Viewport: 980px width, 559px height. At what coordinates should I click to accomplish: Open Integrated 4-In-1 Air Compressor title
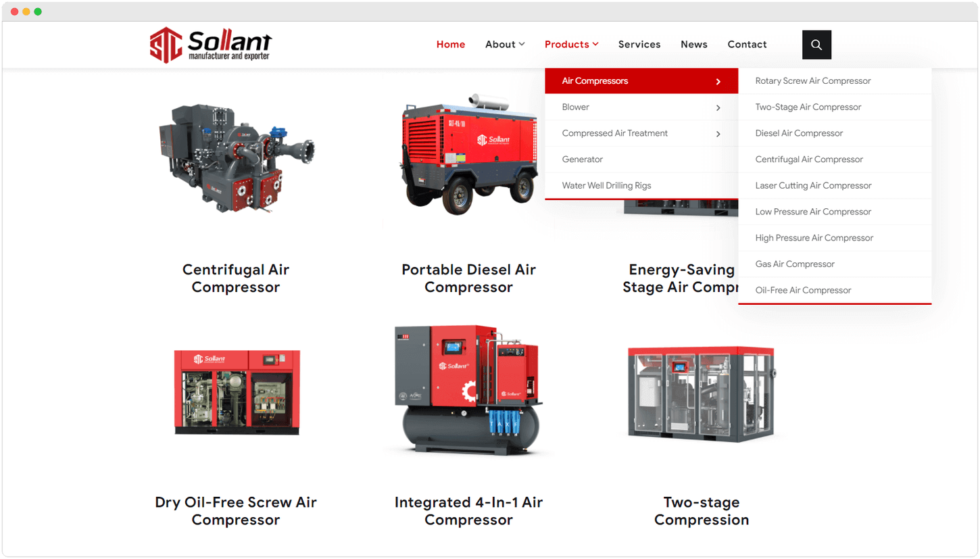point(468,511)
